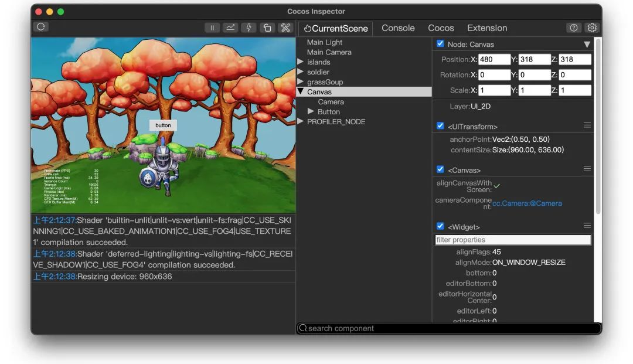Switch to the CurrentScene tab
This screenshot has width=633, height=364.
point(335,28)
